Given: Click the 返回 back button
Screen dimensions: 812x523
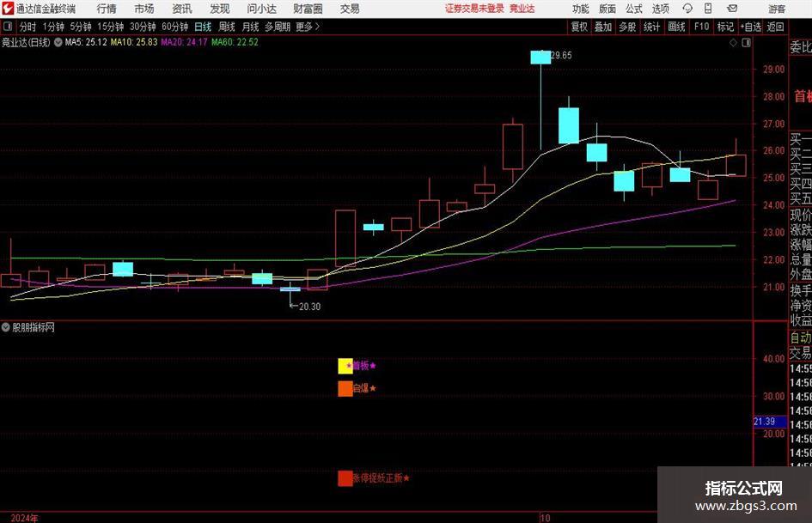Looking at the screenshot, I should 775,27.
